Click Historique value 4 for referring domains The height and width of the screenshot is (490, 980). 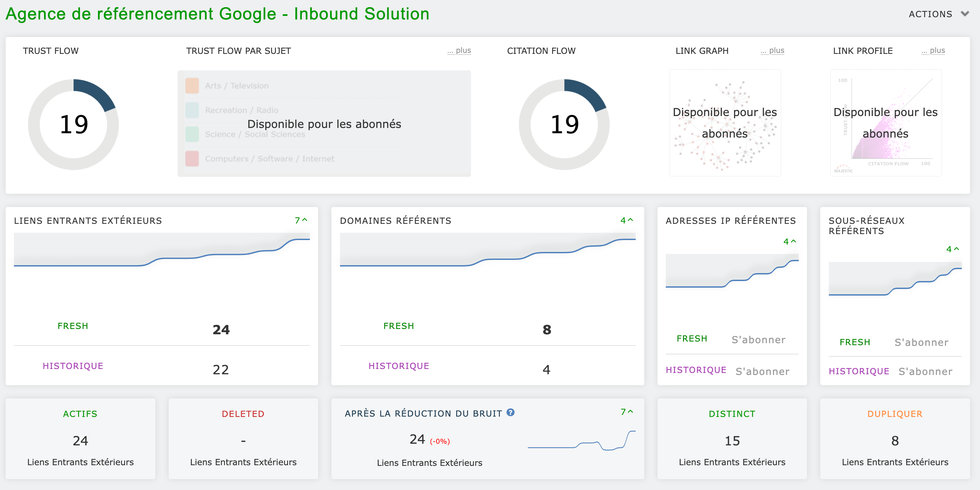(x=546, y=369)
